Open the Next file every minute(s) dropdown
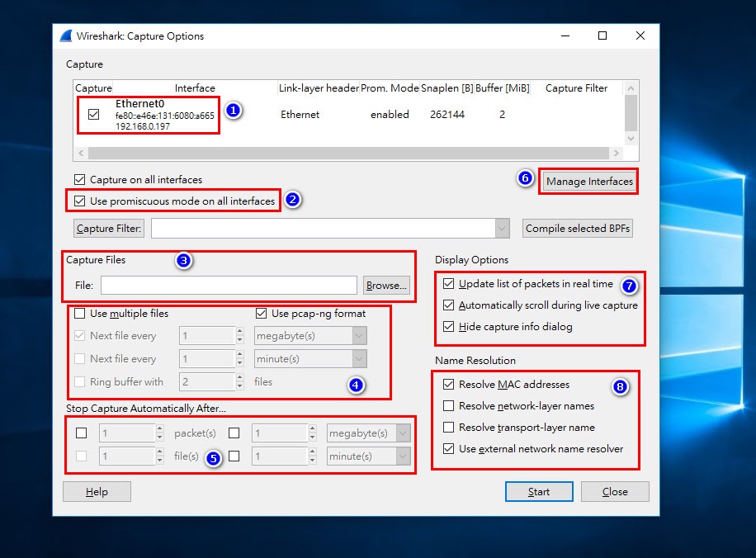This screenshot has height=558, width=756. coord(359,359)
